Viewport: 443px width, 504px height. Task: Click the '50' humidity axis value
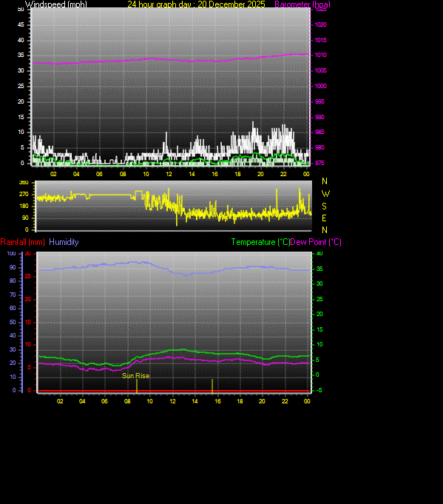click(x=13, y=322)
